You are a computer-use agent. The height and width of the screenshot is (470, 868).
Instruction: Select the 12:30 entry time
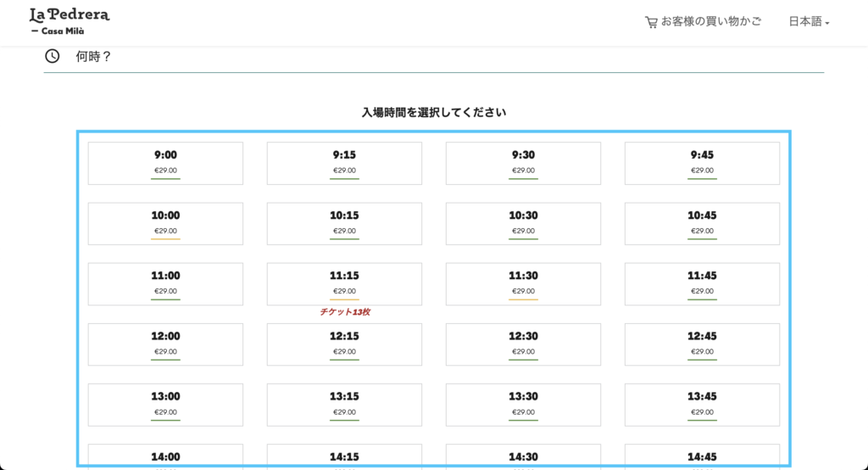pos(523,344)
